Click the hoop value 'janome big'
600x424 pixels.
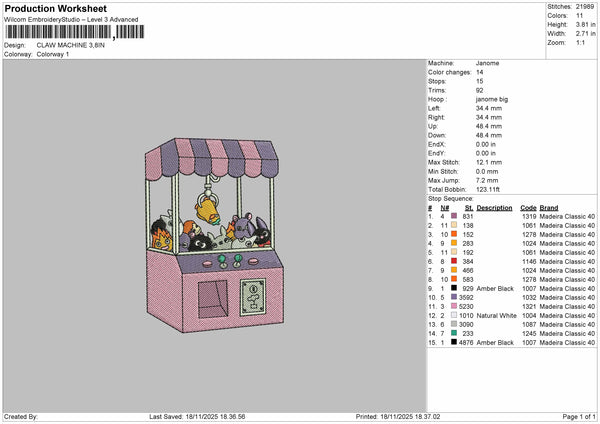tap(492, 99)
